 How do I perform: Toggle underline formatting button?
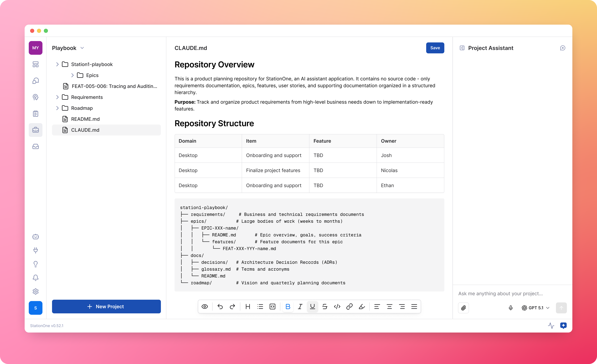coord(312,307)
